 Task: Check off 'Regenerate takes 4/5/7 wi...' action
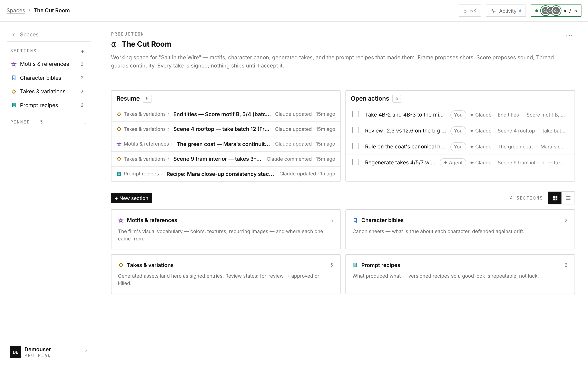tap(355, 162)
